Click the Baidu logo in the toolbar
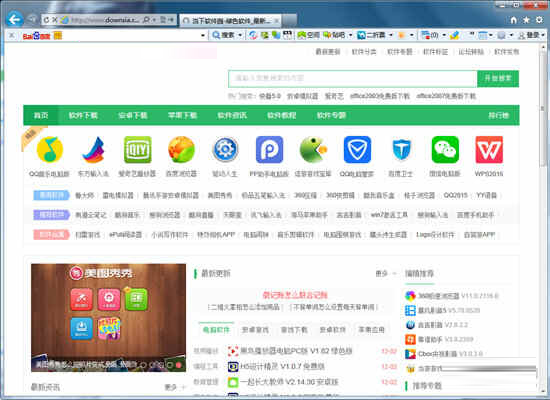The height and width of the screenshot is (400, 550). (x=36, y=35)
